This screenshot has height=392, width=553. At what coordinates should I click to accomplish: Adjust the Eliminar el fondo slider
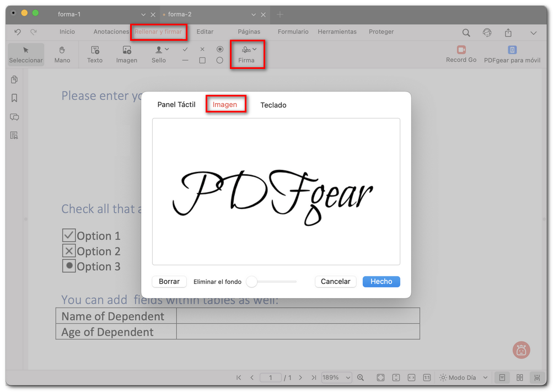pyautogui.click(x=252, y=281)
